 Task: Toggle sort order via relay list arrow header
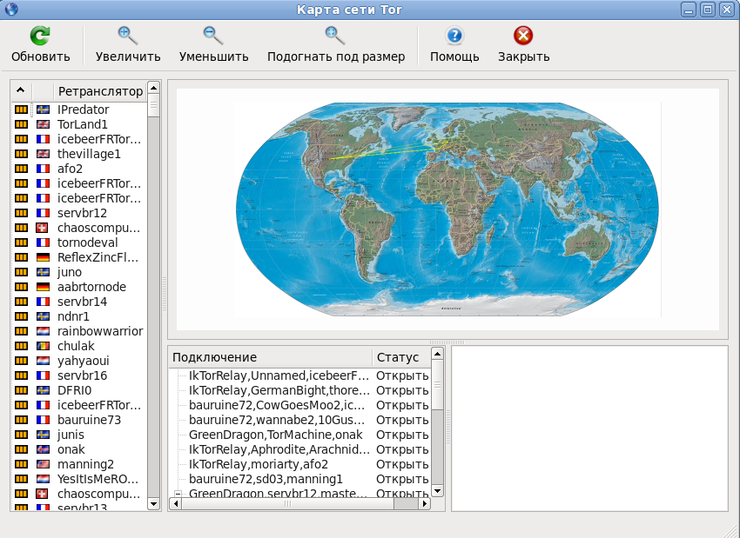click(x=21, y=91)
